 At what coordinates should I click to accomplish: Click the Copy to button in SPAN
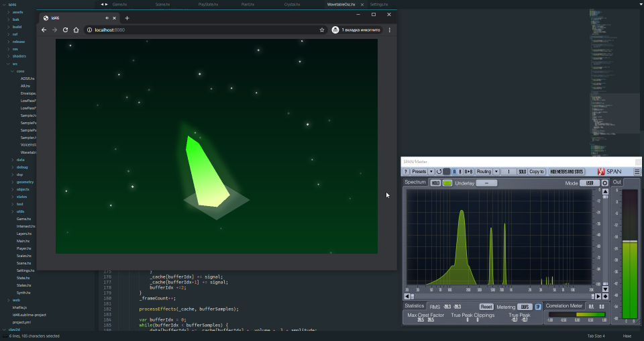coord(537,172)
